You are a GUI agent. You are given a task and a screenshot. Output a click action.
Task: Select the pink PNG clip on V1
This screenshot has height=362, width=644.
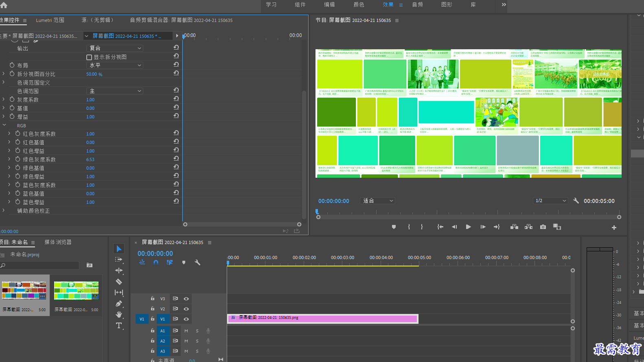[x=323, y=319]
